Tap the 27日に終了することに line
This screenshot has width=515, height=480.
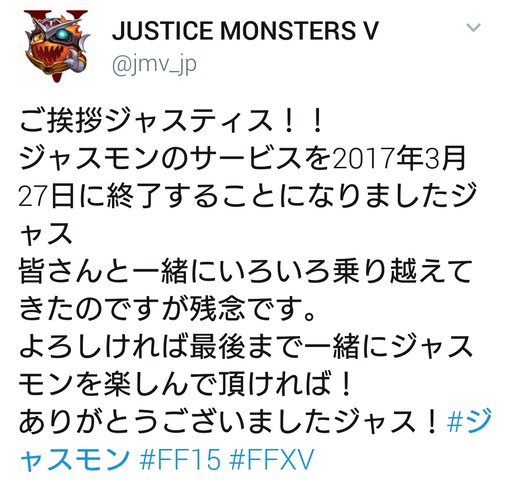163,197
